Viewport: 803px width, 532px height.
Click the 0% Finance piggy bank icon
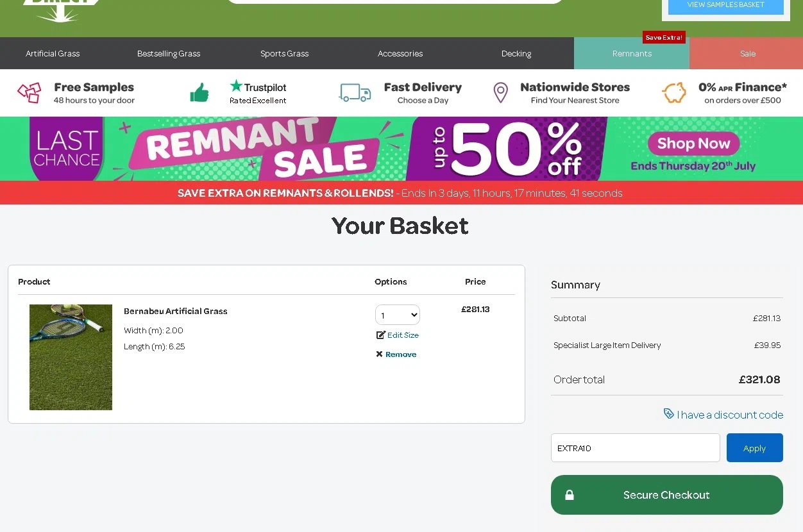point(674,93)
